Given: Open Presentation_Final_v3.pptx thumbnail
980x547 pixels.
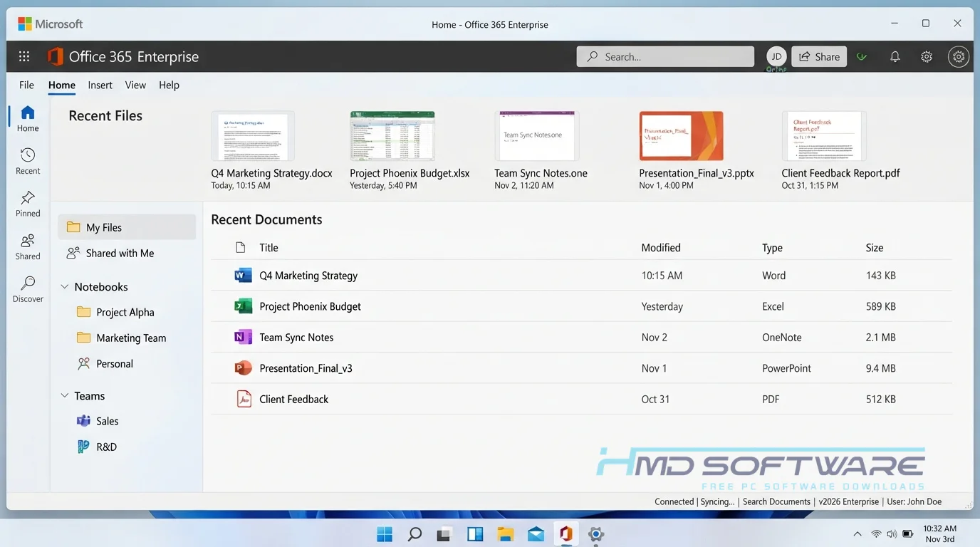Looking at the screenshot, I should [x=682, y=136].
